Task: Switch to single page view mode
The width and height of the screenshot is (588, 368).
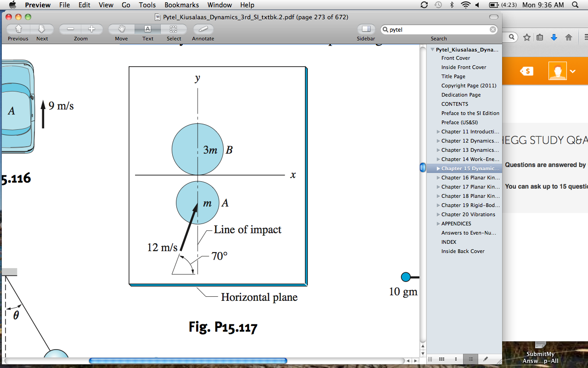Action: click(x=456, y=359)
